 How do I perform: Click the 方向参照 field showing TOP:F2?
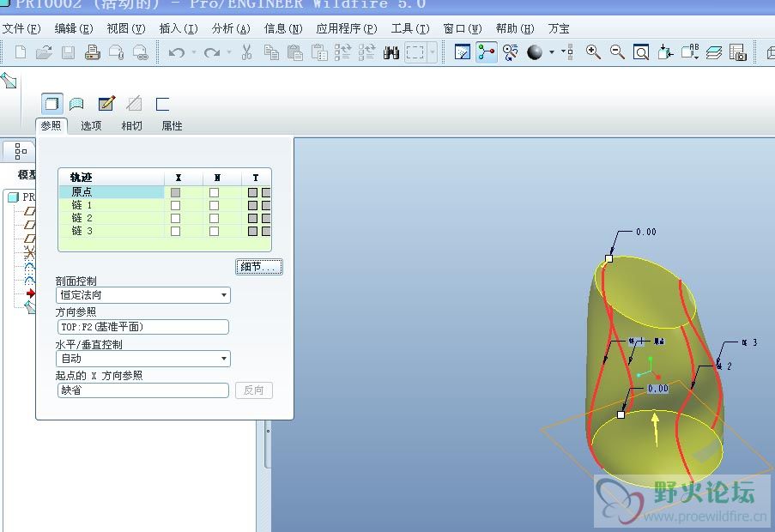[142, 327]
